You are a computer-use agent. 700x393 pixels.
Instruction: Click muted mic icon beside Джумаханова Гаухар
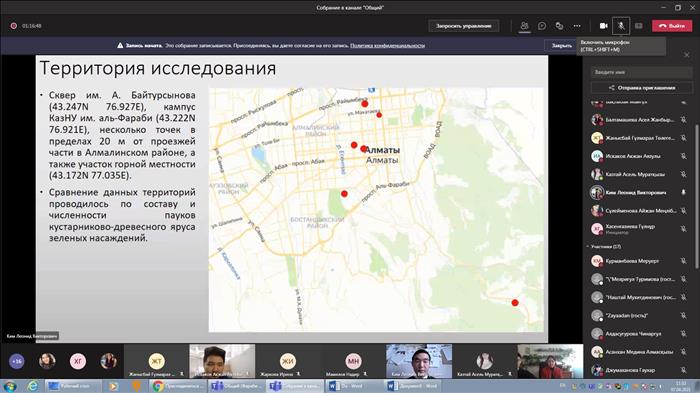point(683,370)
